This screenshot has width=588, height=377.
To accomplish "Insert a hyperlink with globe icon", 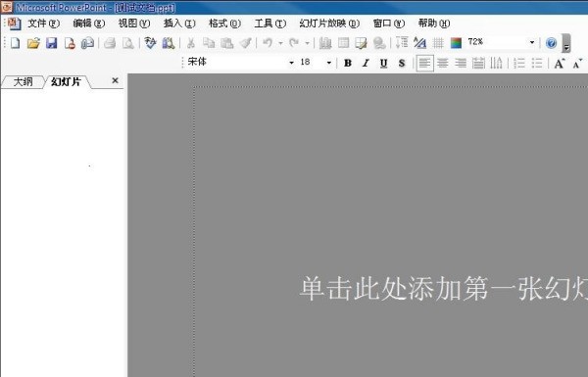I will pyautogui.click(x=379, y=43).
